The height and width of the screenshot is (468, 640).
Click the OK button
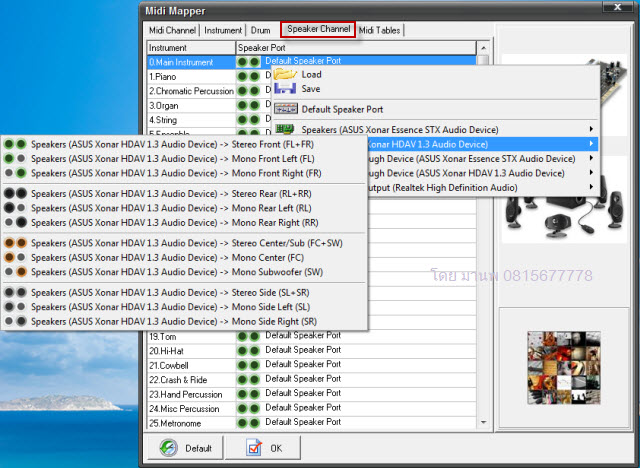click(x=264, y=448)
